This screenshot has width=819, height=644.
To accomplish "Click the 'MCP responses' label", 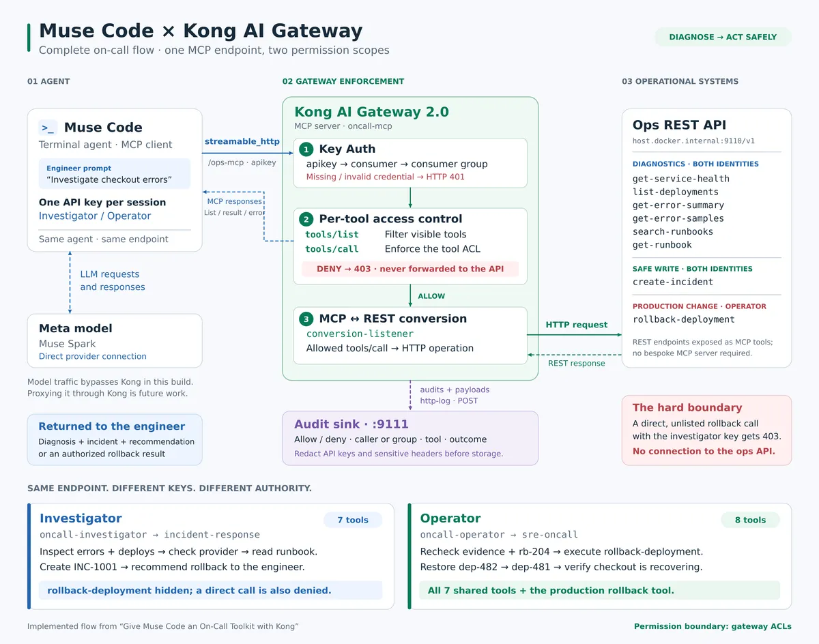I will (235, 201).
